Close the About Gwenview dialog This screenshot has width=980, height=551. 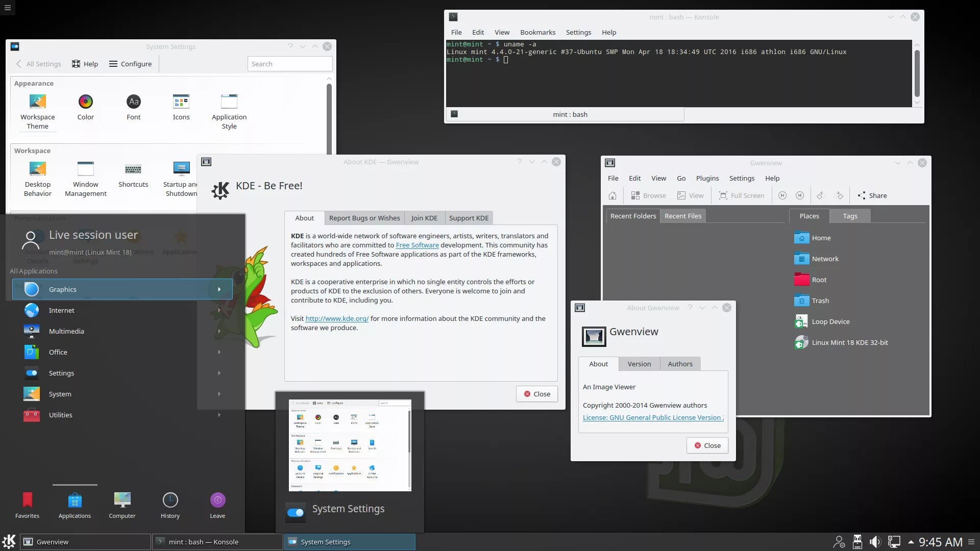tap(707, 445)
